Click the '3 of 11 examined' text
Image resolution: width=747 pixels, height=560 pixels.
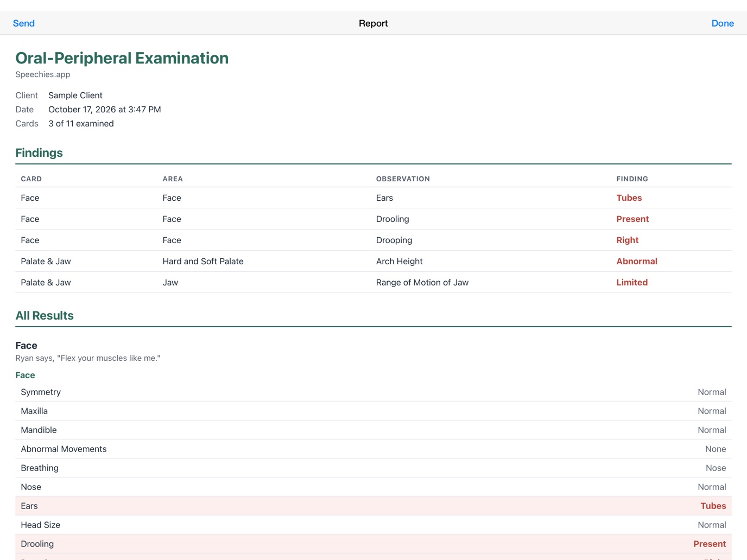[81, 124]
